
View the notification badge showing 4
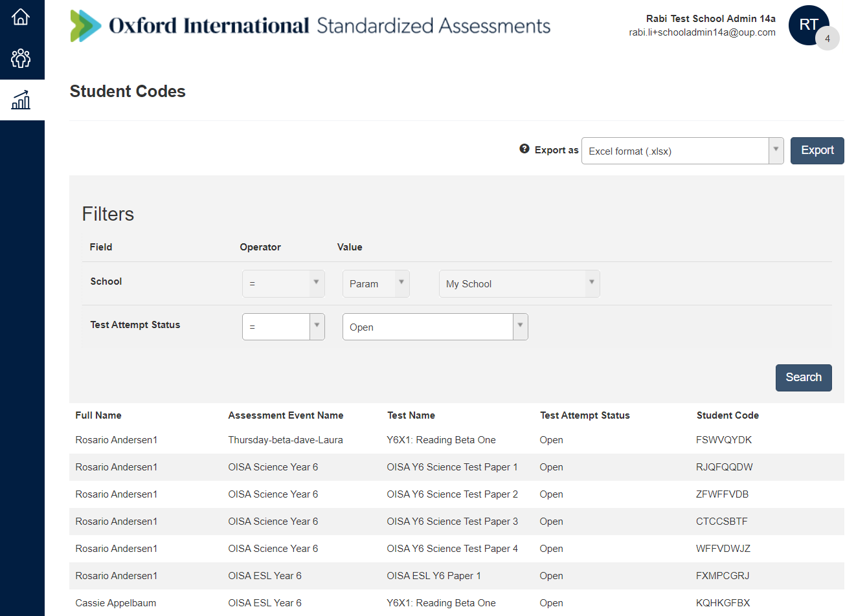point(828,38)
